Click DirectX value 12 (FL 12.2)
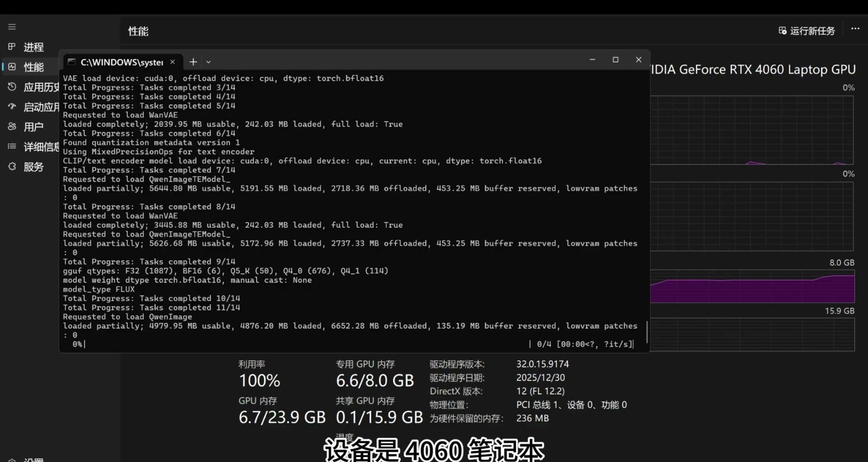Screen dimensions: 868x462 (x=540, y=391)
